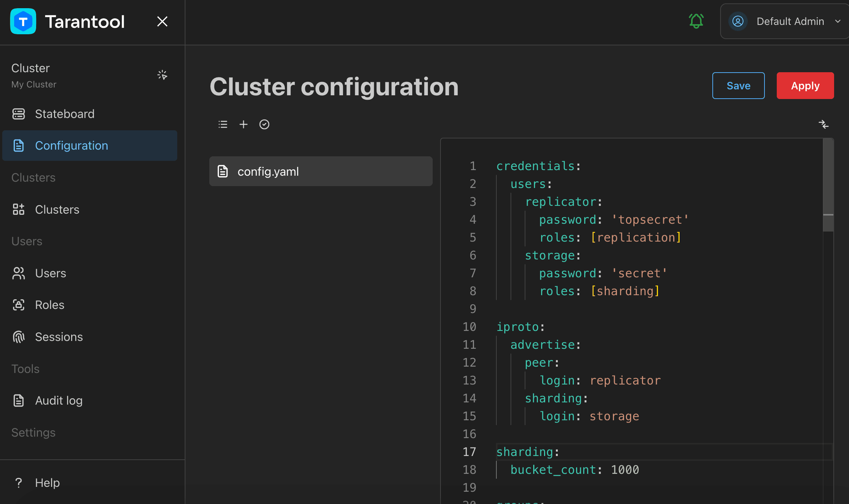849x504 pixels.
Task: Open the Users menu item
Action: click(x=89, y=273)
